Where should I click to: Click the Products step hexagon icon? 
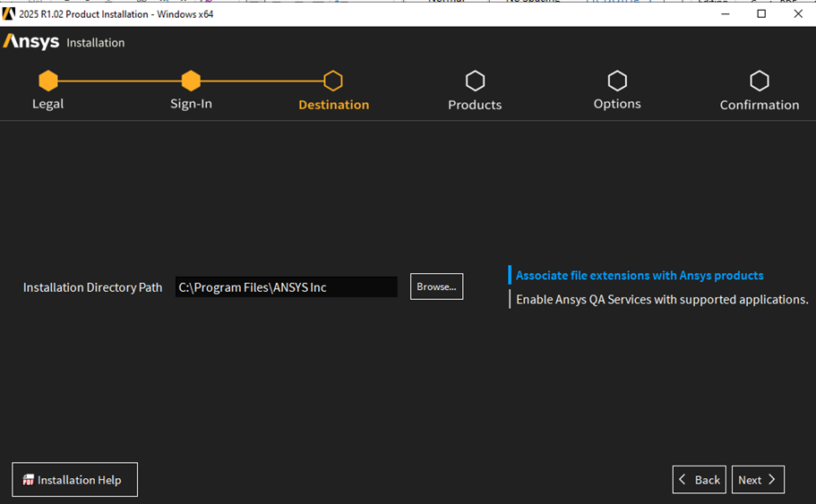[475, 81]
